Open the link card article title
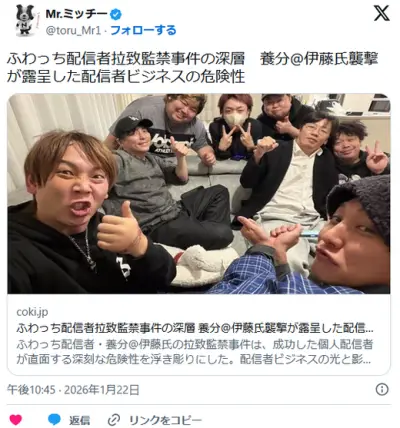The height and width of the screenshot is (428, 400). click(195, 328)
